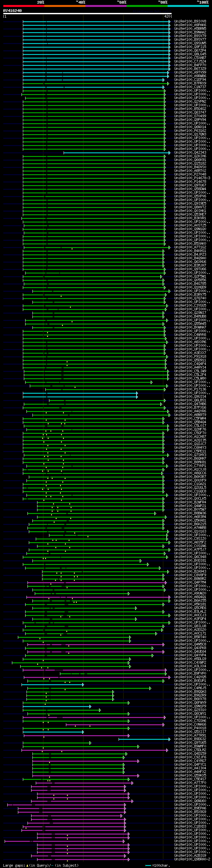Viewport: 212px width, 868px height.
Task: Select the UniRef100_B6T3Z9 label
Action: pyautogui.click(x=190, y=69)
